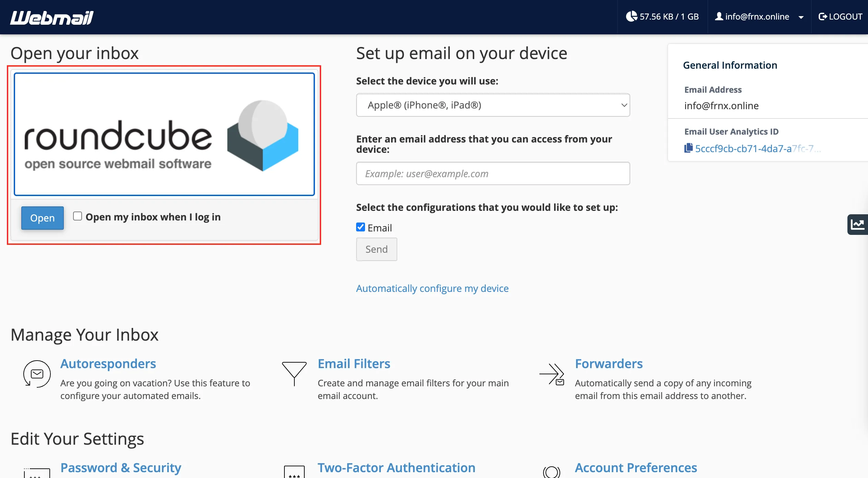Viewport: 868px width, 478px height.
Task: Enable Open my inbox when I log in
Action: point(78,216)
